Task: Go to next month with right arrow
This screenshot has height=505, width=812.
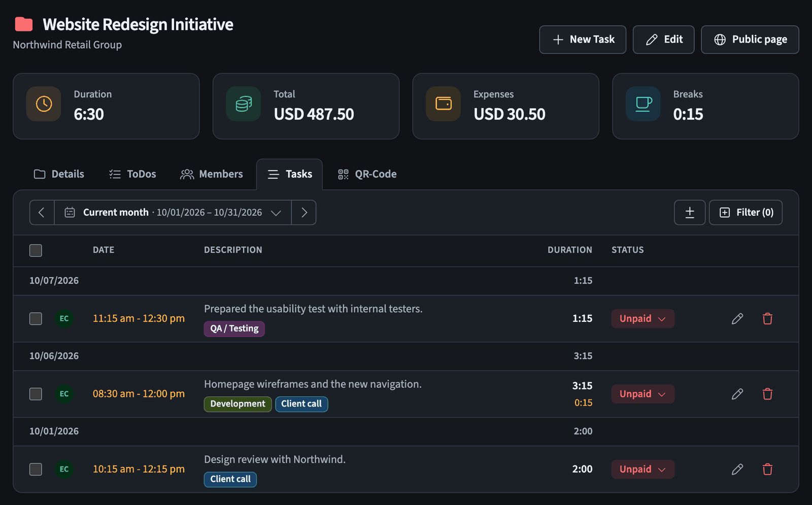Action: (303, 212)
